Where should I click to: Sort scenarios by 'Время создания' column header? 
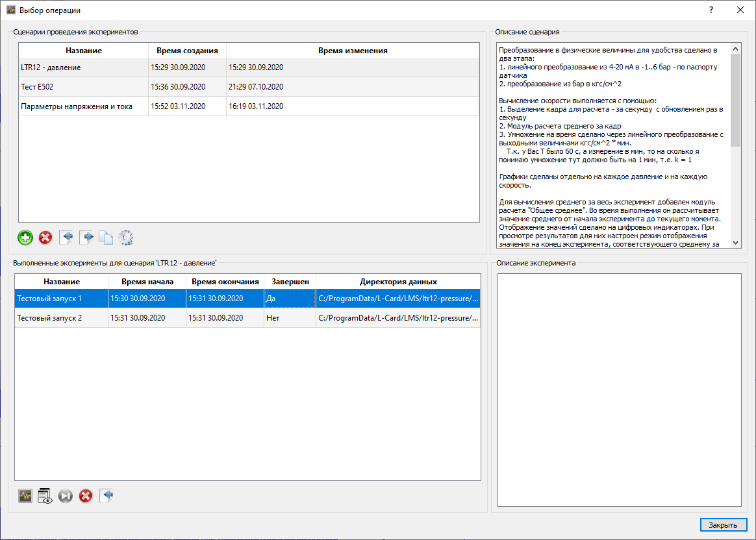coord(187,51)
